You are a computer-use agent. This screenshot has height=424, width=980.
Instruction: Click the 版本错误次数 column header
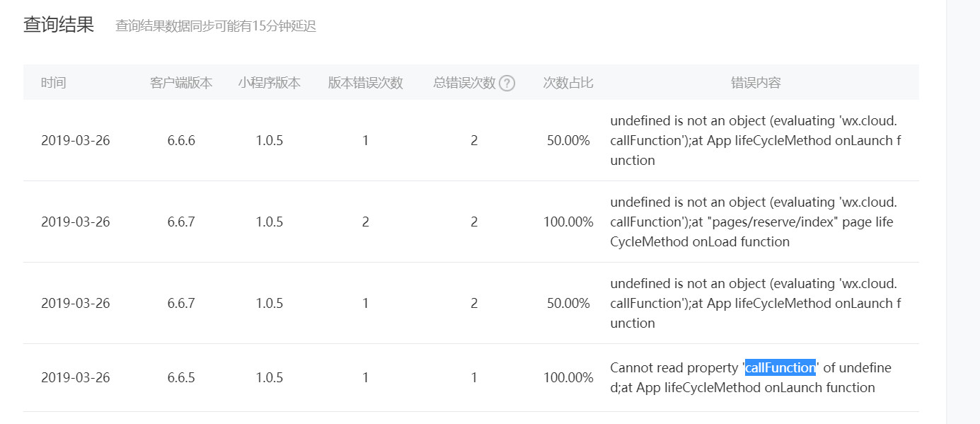pyautogui.click(x=365, y=83)
